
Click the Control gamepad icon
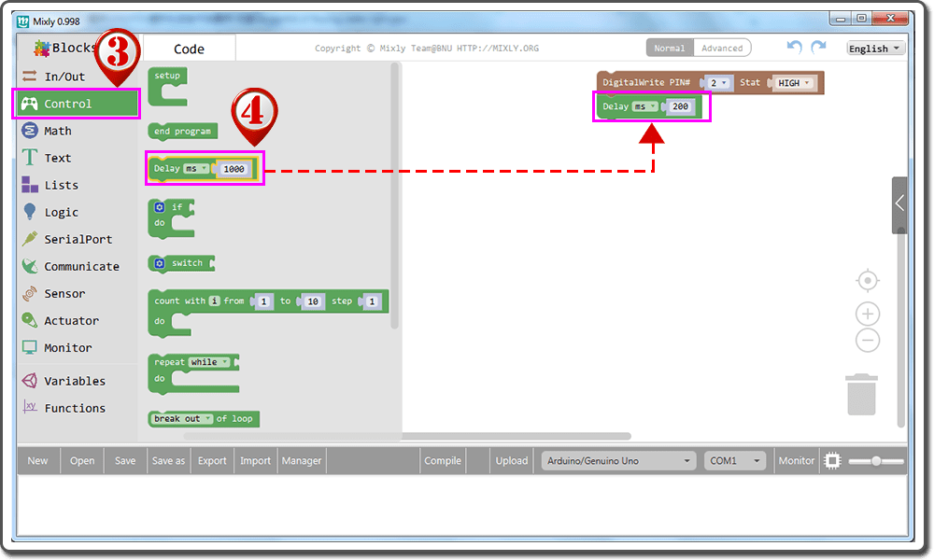29,104
